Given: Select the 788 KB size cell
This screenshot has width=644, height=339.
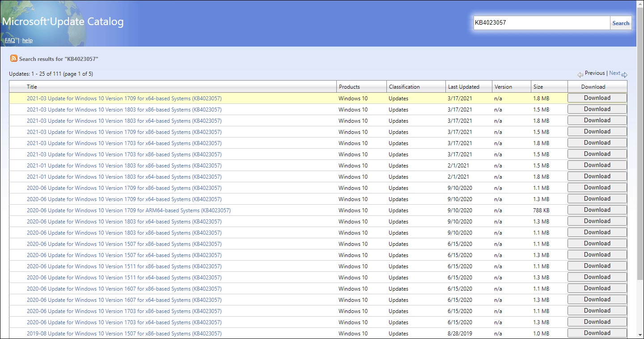Looking at the screenshot, I should point(541,210).
